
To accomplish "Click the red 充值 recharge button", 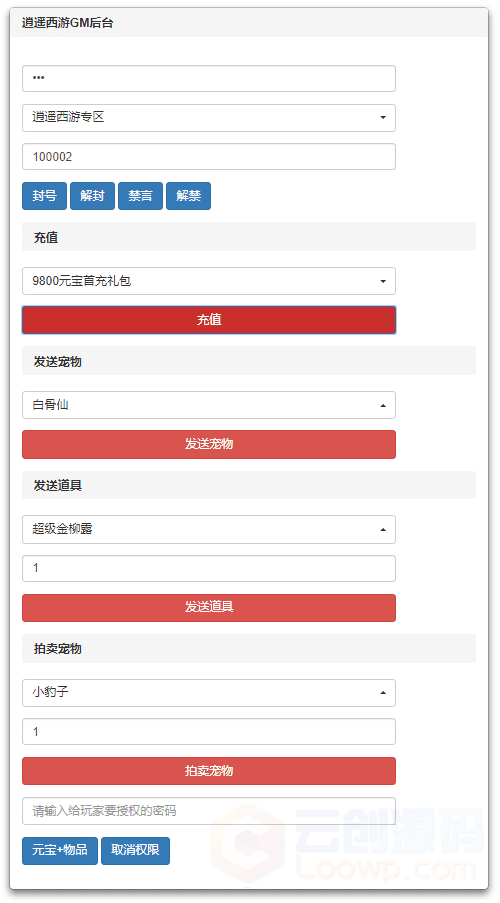I will [x=209, y=320].
